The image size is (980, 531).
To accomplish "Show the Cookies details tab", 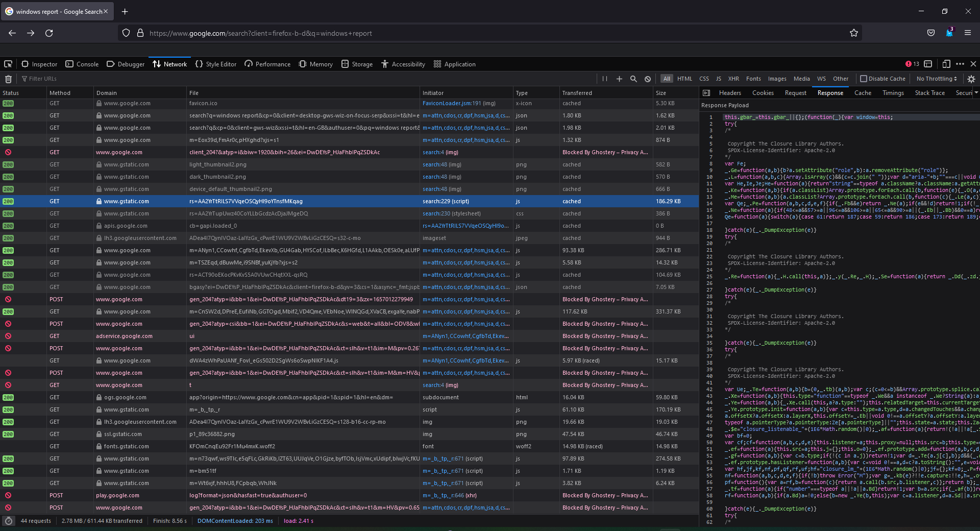I will pyautogui.click(x=763, y=93).
